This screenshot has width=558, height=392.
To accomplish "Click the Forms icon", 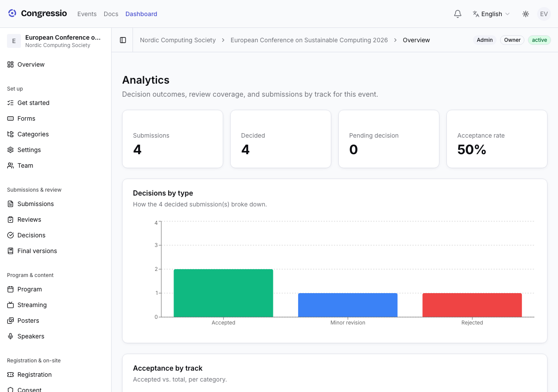I will click(10, 118).
